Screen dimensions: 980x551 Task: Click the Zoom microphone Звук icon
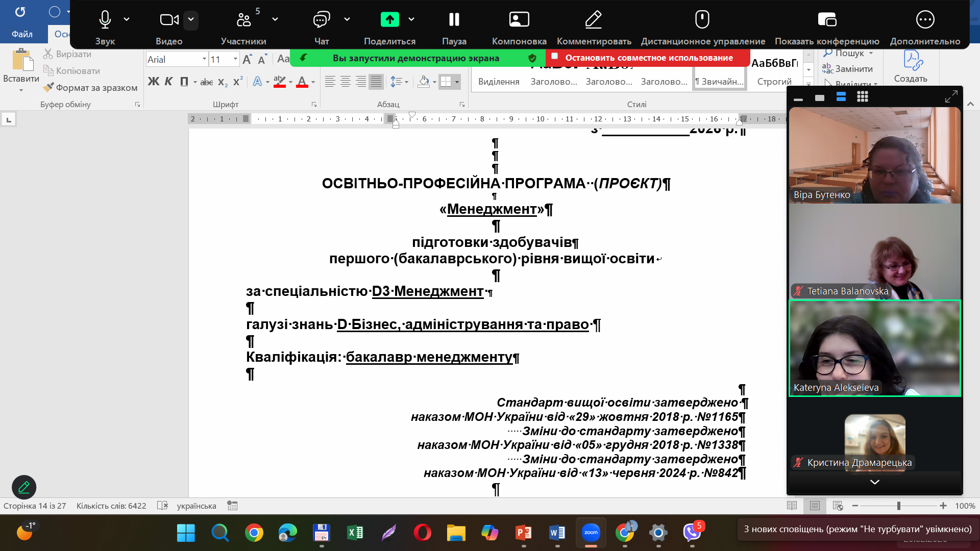pyautogui.click(x=105, y=19)
